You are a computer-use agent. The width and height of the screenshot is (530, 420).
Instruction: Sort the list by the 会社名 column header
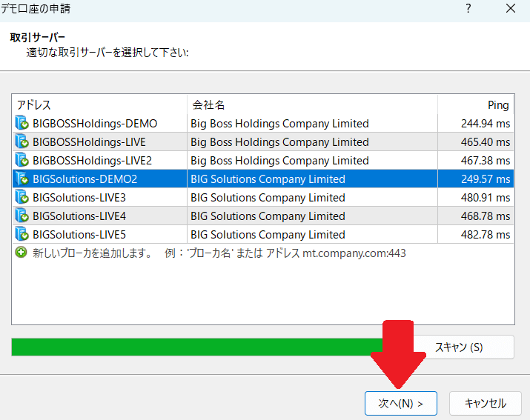311,105
